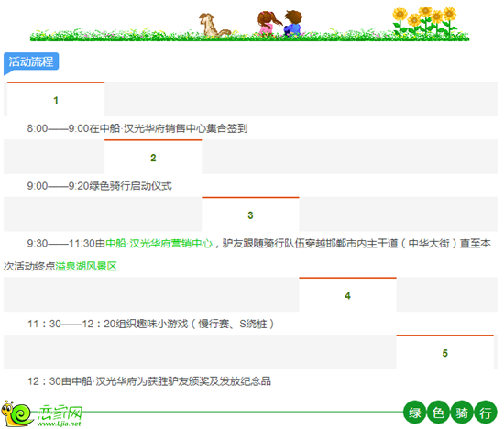Viewport: 504px width, 429px height.
Task: Click the dog illustration in the banner
Action: [214, 25]
